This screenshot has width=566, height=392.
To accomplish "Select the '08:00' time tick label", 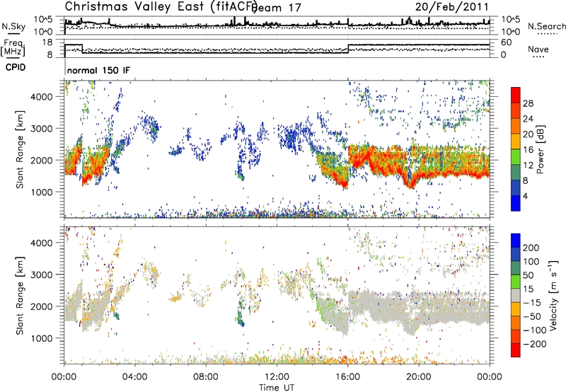I will (x=206, y=377).
